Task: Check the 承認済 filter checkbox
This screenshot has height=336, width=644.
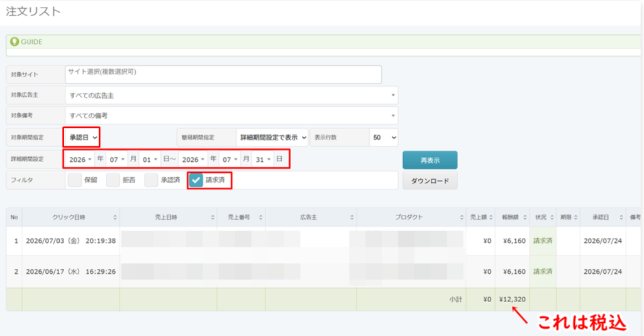Action: [151, 180]
